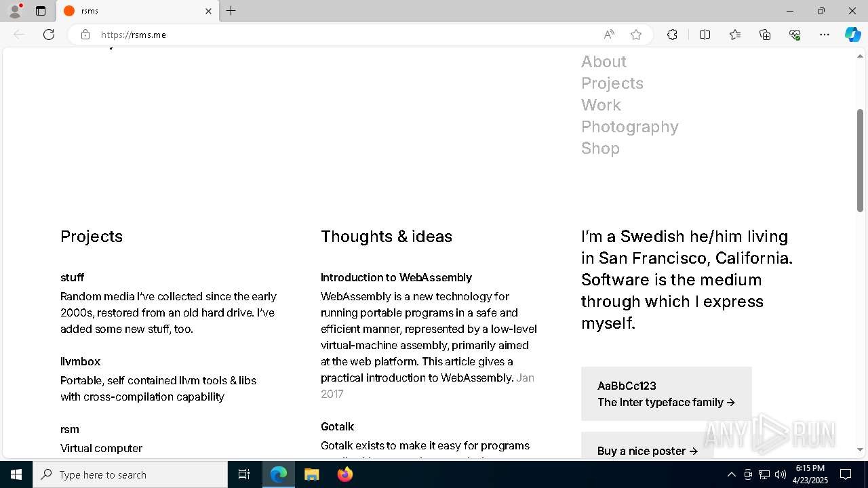
Task: Read the Gotalk article
Action: tap(337, 426)
